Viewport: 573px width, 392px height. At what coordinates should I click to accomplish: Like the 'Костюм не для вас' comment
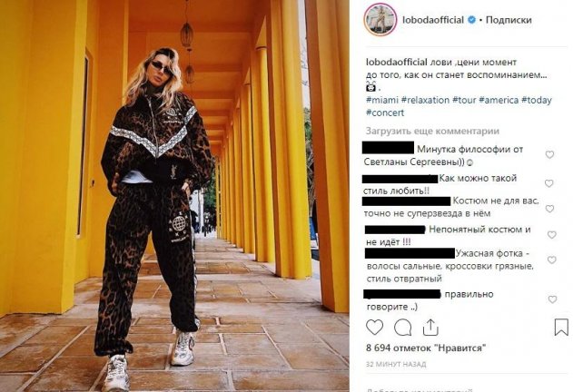549,209
